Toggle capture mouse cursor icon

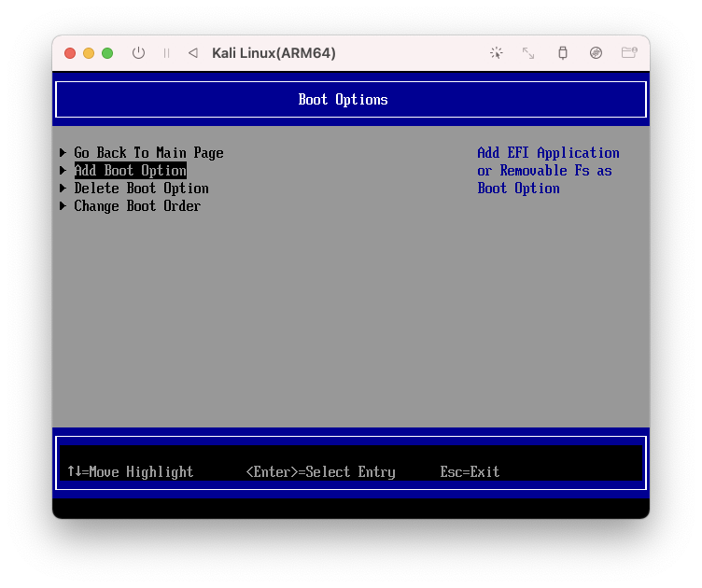click(x=496, y=53)
